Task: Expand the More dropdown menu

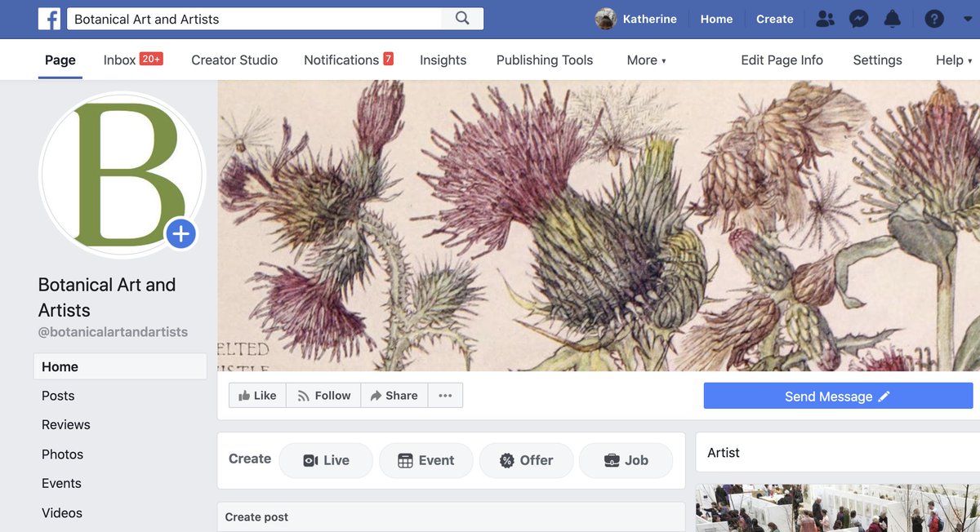Action: (646, 60)
